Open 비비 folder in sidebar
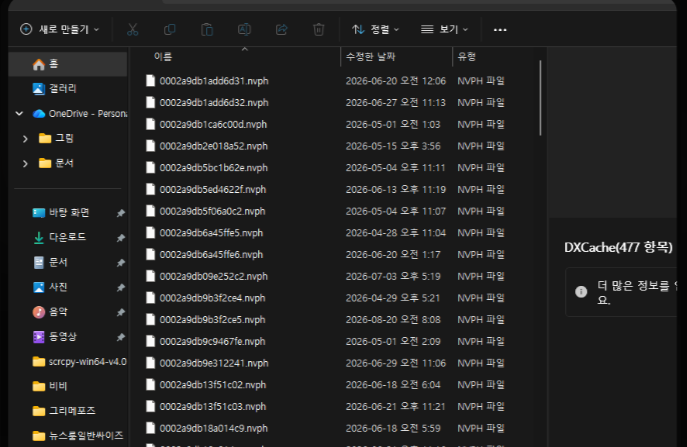 50,387
